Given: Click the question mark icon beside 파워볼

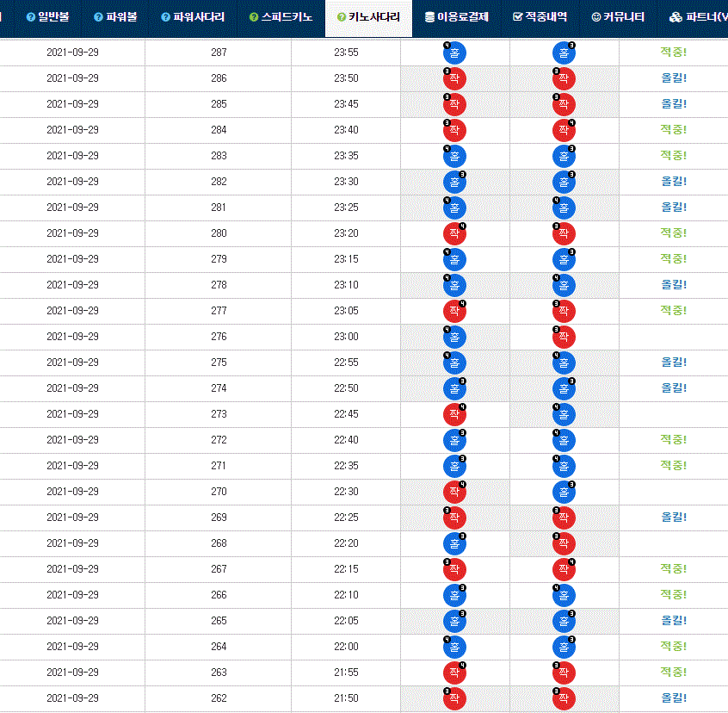Looking at the screenshot, I should [x=98, y=17].
